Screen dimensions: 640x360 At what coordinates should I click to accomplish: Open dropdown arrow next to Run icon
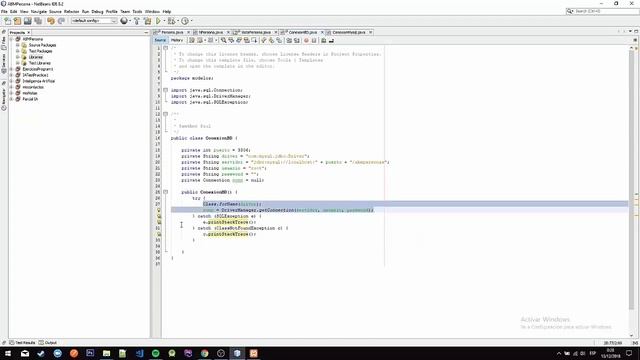point(164,21)
